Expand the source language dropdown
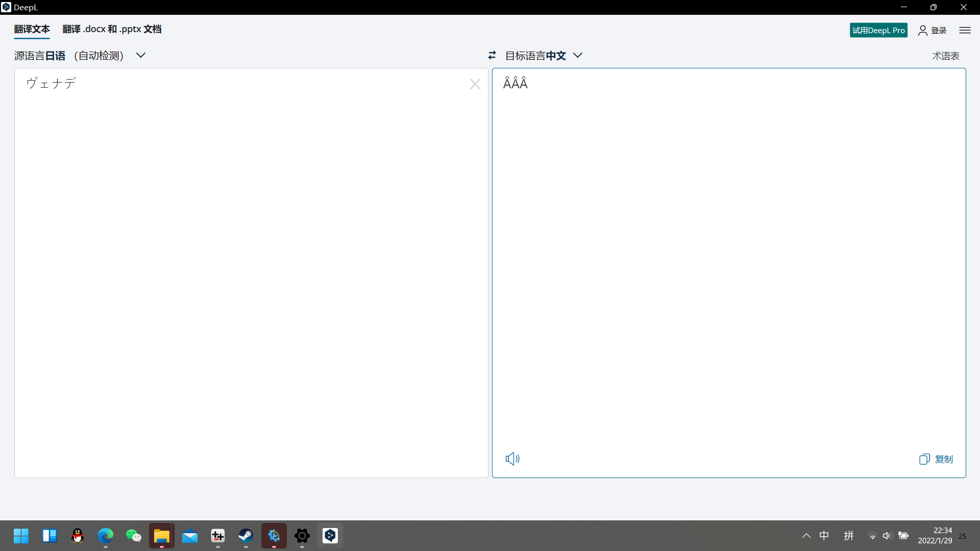Image resolution: width=980 pixels, height=551 pixels. (141, 55)
